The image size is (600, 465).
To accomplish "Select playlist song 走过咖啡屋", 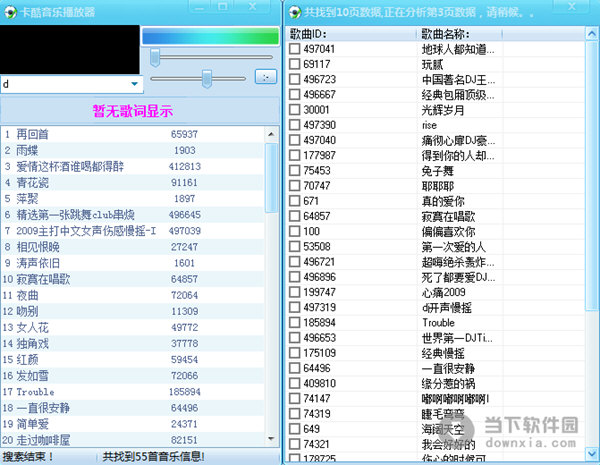I will pos(132,440).
